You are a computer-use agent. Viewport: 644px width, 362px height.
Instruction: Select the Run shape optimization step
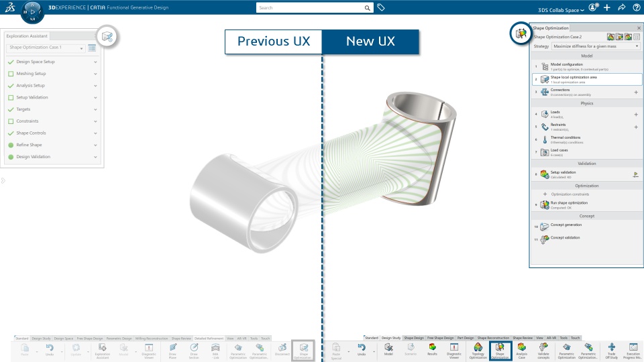click(587, 205)
